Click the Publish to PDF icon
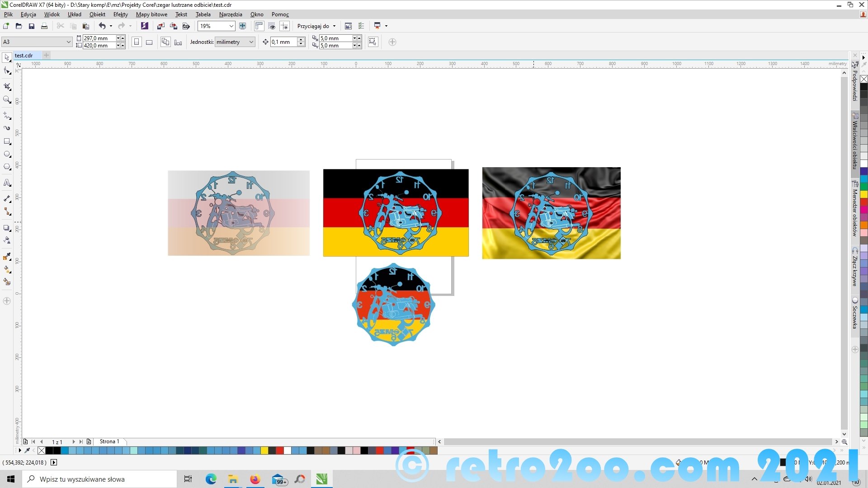Screen dimensions: 868x488 point(186,26)
